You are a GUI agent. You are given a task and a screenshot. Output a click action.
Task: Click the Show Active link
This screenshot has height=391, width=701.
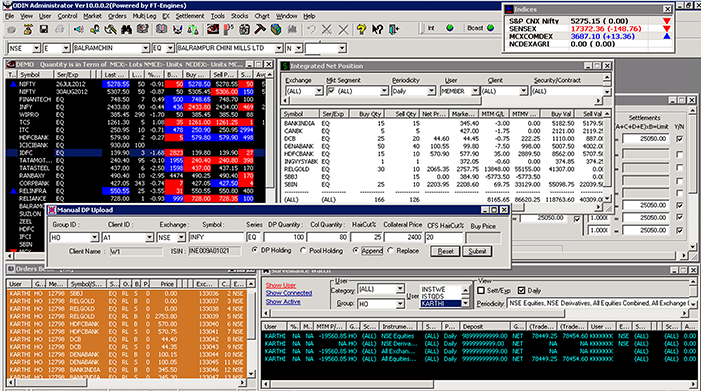tap(283, 302)
